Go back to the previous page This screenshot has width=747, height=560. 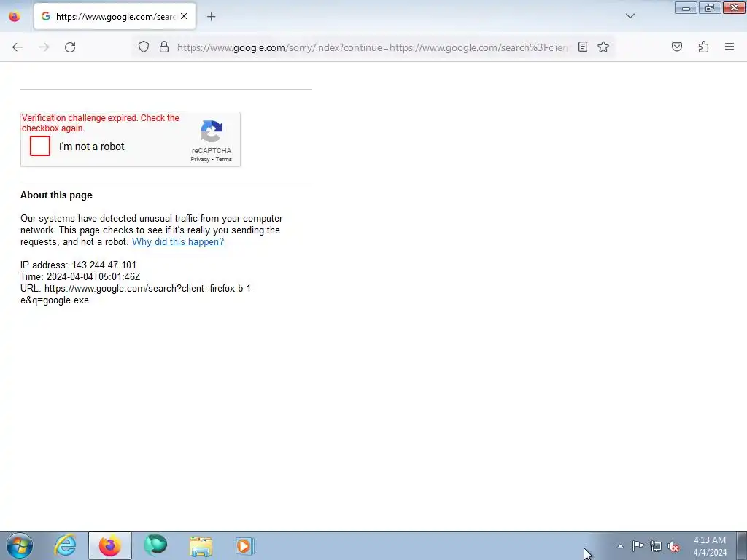tap(18, 47)
